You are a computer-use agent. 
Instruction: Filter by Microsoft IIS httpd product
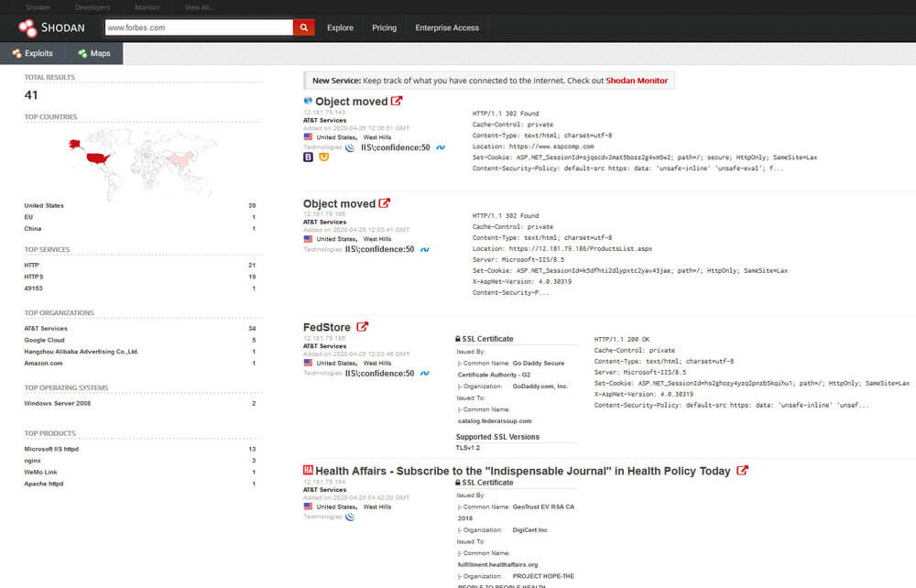[x=51, y=449]
